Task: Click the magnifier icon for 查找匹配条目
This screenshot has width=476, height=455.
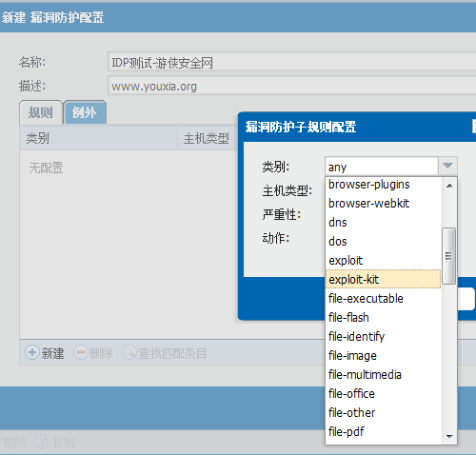Action: pos(129,352)
